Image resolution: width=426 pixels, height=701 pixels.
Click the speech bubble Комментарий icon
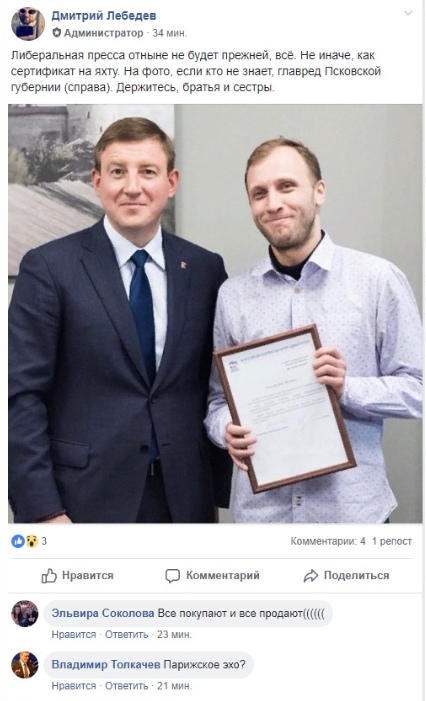pyautogui.click(x=173, y=576)
